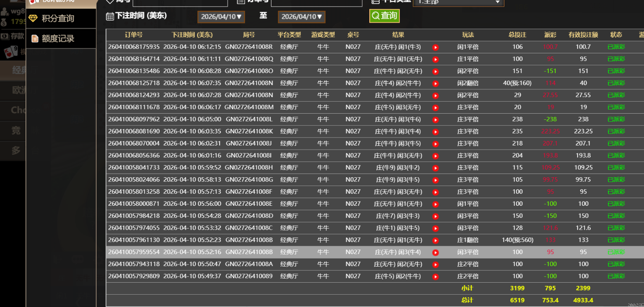Open the end date picker dropdown

pos(302,17)
